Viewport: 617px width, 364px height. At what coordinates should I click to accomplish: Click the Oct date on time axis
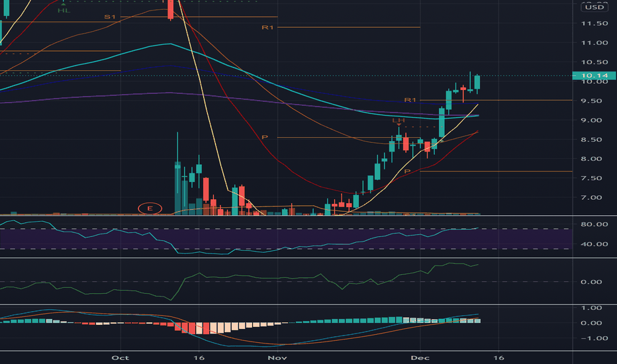click(x=120, y=357)
